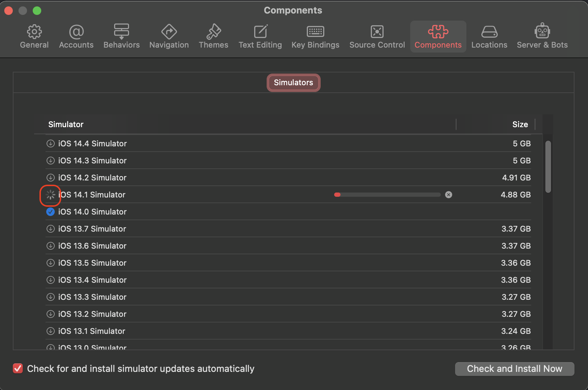Start download of iOS 14.2 Simulator
Viewport: 588px width, 390px height.
click(50, 178)
